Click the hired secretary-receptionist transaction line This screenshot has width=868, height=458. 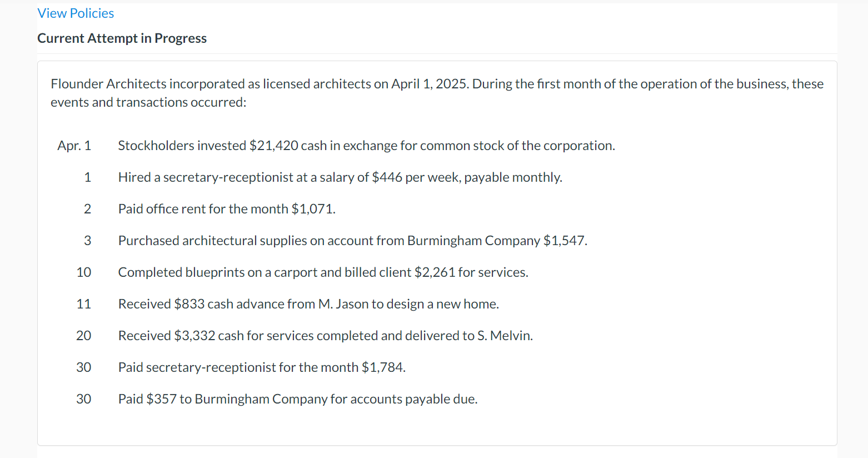click(340, 177)
